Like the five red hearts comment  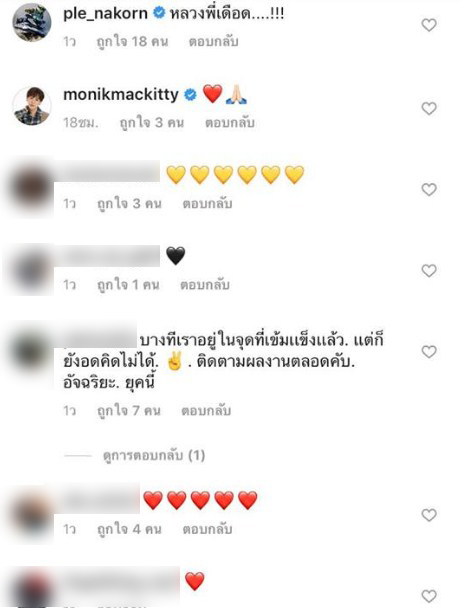pos(429,515)
